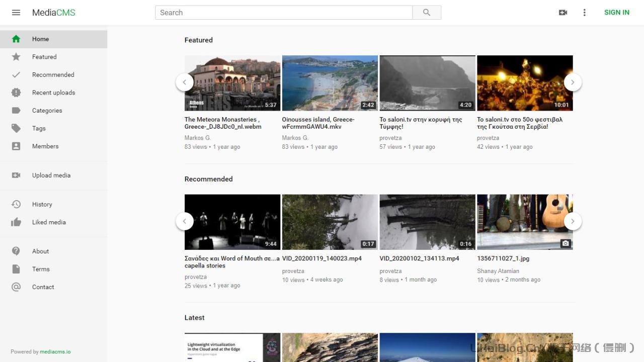Open the Tags page
The width and height of the screenshot is (644, 362).
(x=39, y=128)
